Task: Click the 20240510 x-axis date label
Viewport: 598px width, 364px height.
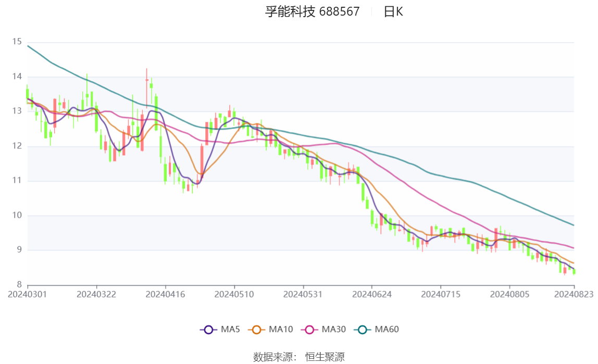Action: coord(234,295)
